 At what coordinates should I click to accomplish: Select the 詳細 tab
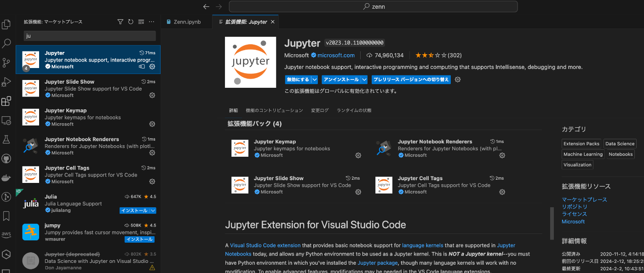(234, 110)
